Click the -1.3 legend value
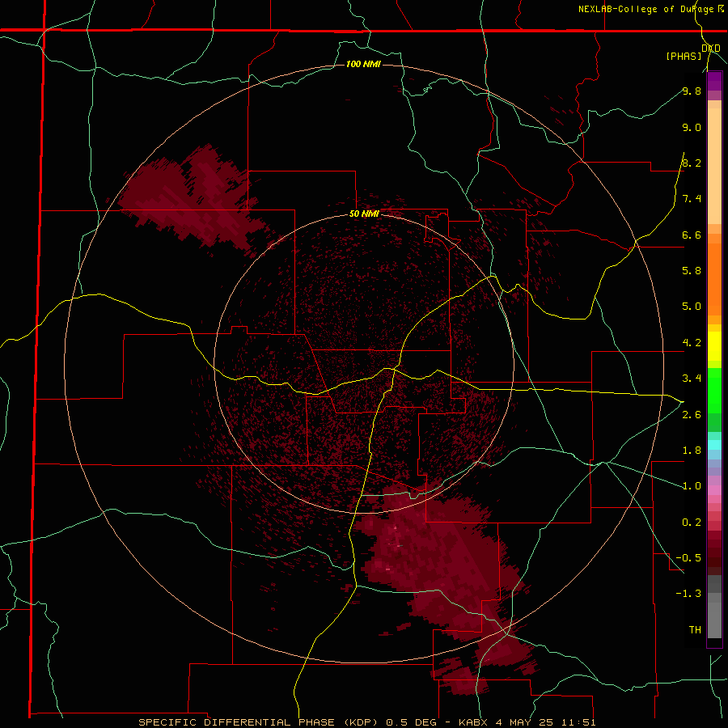728x728 pixels. click(688, 594)
